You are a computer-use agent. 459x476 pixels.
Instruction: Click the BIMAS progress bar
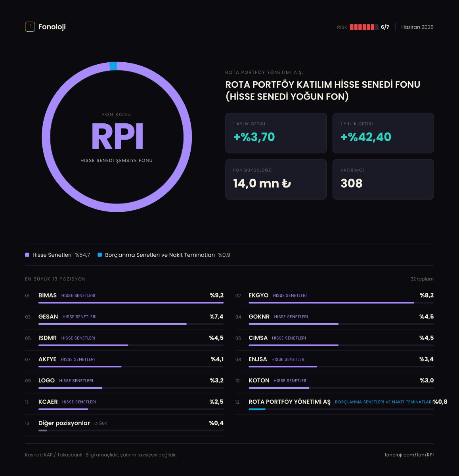tap(131, 303)
